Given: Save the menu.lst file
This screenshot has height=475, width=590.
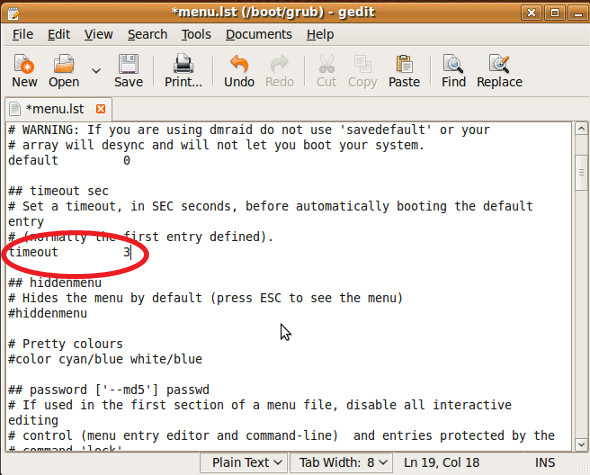Looking at the screenshot, I should (128, 71).
